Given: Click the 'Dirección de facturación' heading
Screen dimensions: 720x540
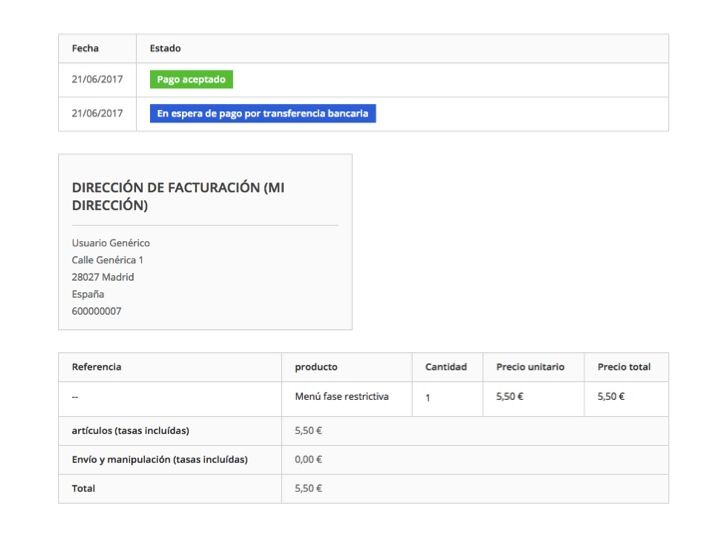Looking at the screenshot, I should pyautogui.click(x=178, y=196).
